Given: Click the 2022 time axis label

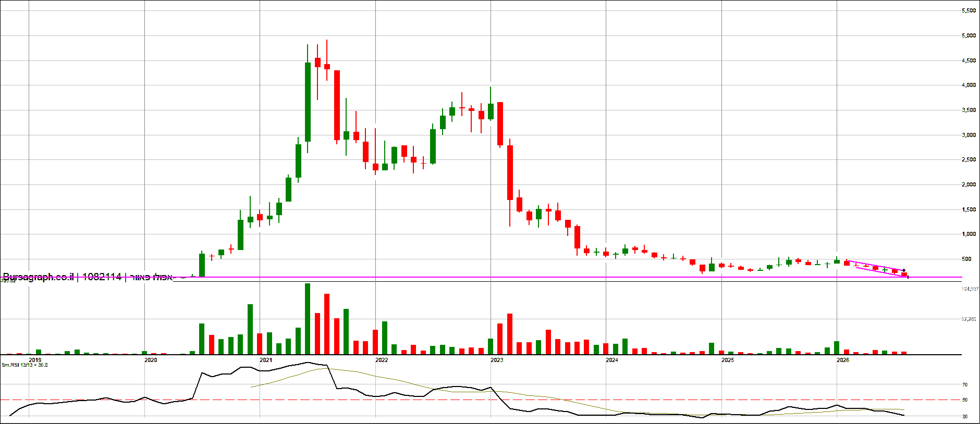Looking at the screenshot, I should pos(382,360).
